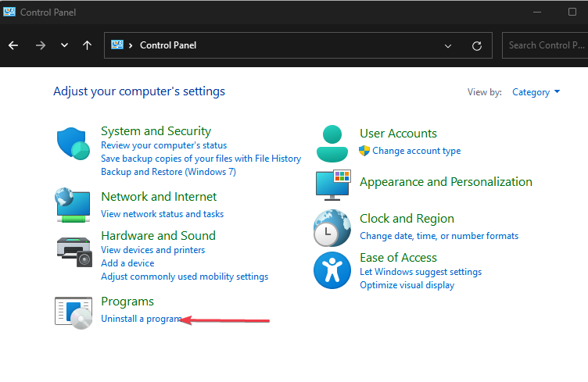Click Uninstall a program link

(142, 319)
